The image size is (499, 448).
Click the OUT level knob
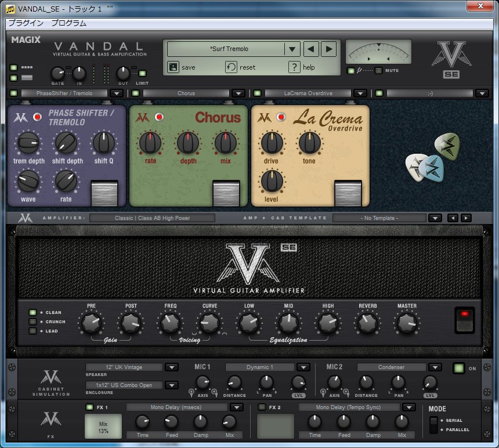pyautogui.click(x=123, y=74)
